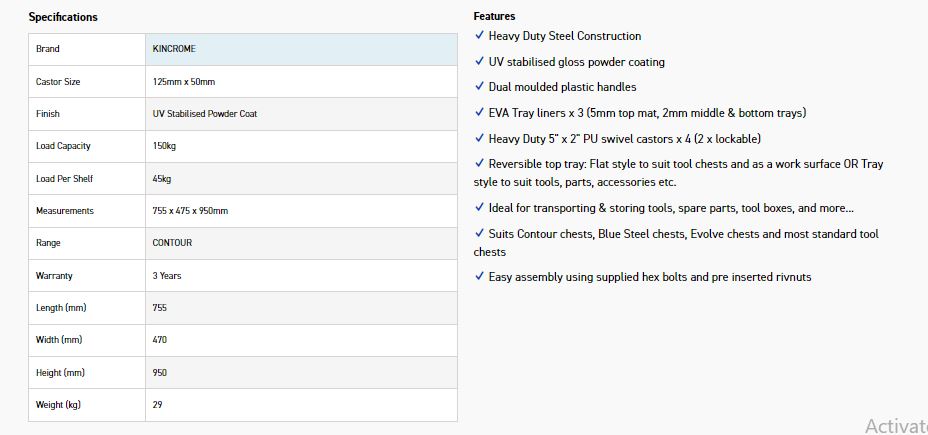Click the Castor Size value 125mm x 50mm
The width and height of the screenshot is (928, 435).
(x=184, y=81)
